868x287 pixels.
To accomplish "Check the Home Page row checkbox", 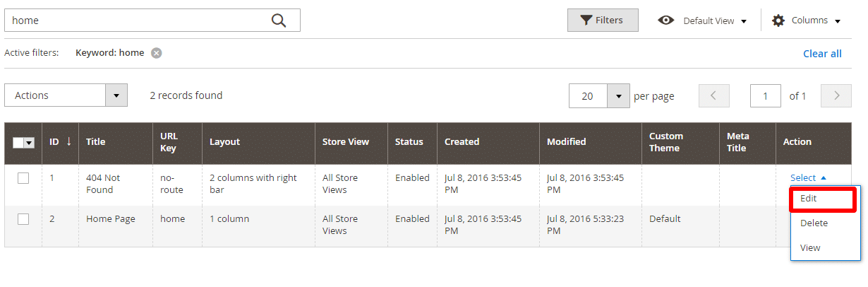I will point(23,219).
